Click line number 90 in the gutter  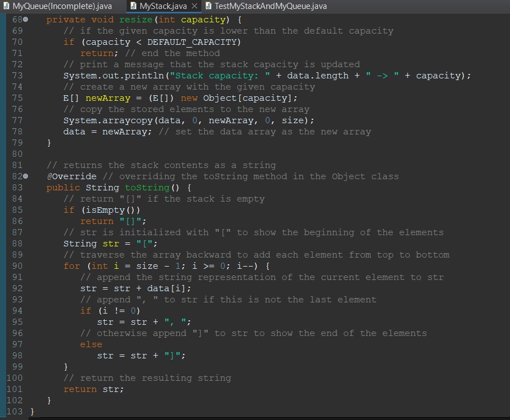16,266
